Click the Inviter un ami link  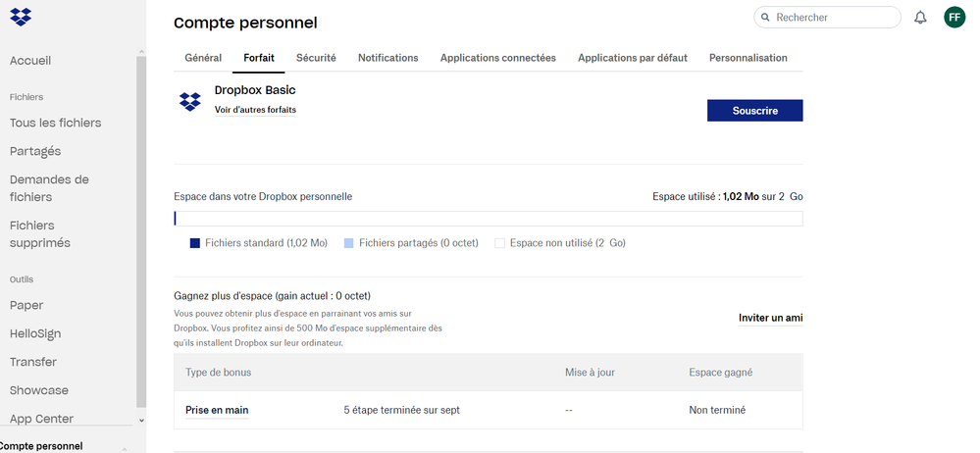(x=770, y=318)
